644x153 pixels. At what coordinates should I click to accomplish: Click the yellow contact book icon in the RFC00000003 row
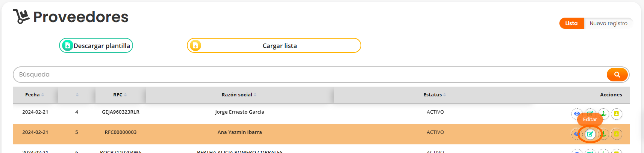click(617, 134)
